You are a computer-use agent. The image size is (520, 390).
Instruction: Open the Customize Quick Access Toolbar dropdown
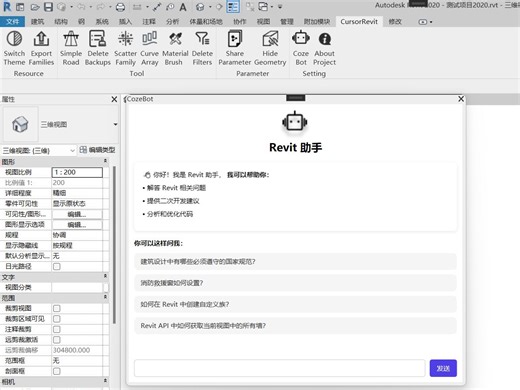click(280, 7)
